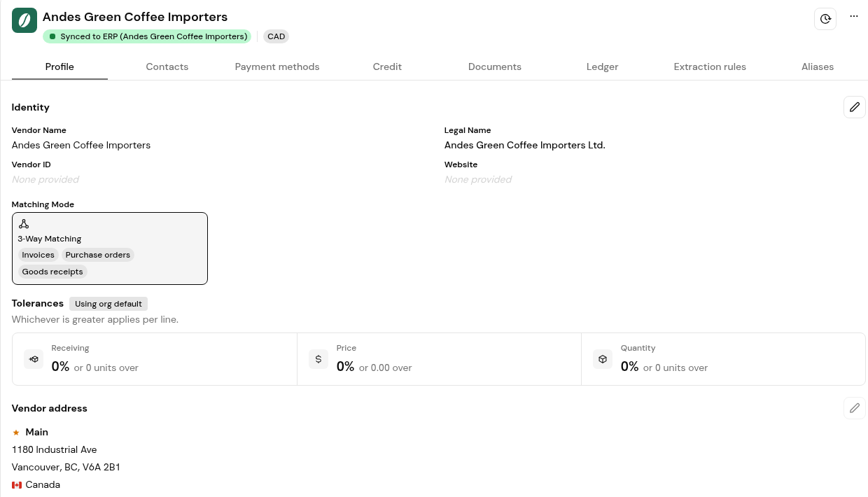Click legal name Andes Green Coffee Importers Ltd.
Image resolution: width=868 pixels, height=497 pixels.
click(525, 145)
